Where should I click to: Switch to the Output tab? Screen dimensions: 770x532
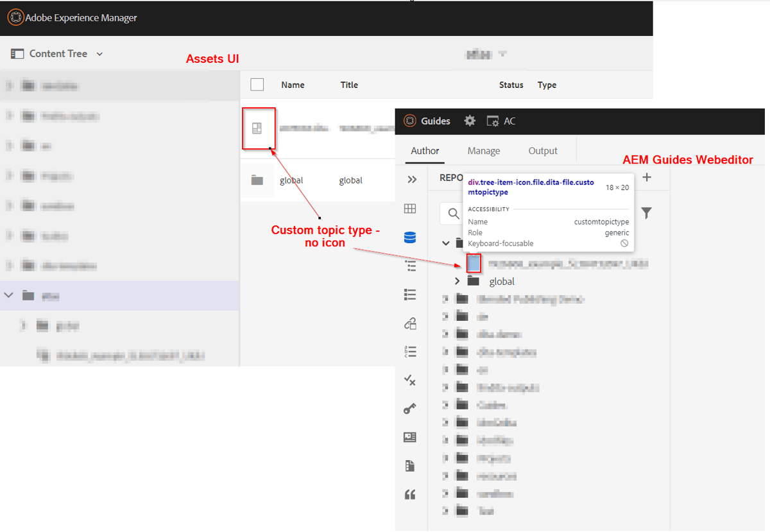click(542, 150)
